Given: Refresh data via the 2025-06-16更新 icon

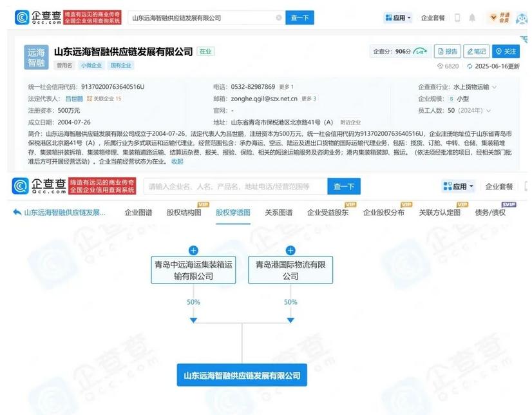Looking at the screenshot, I should coord(470,66).
